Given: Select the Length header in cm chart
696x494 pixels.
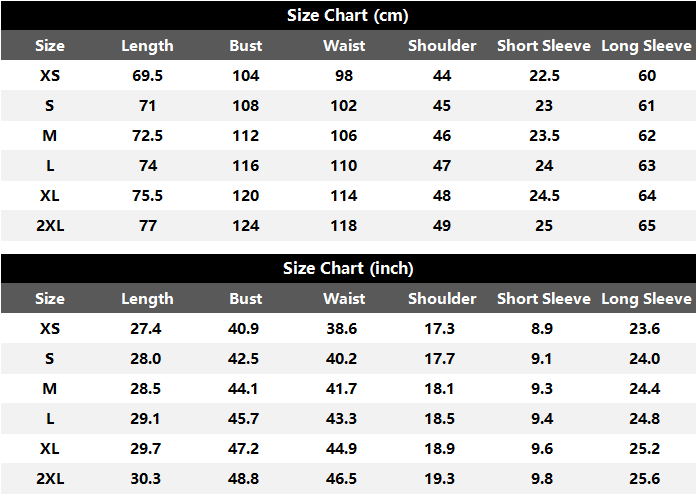Looking at the screenshot, I should 147,46.
